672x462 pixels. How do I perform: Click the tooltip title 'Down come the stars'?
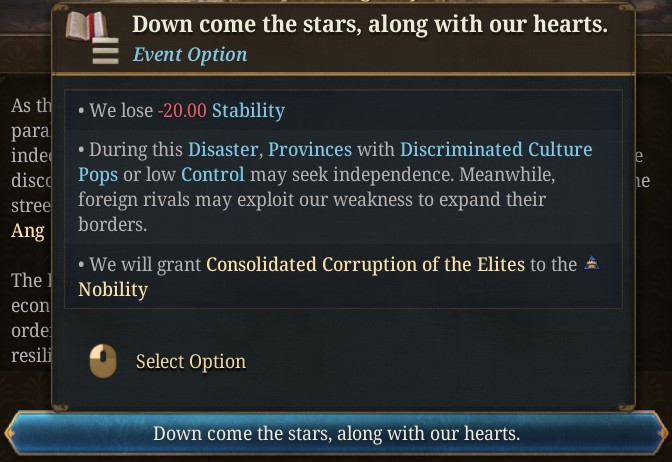point(369,24)
